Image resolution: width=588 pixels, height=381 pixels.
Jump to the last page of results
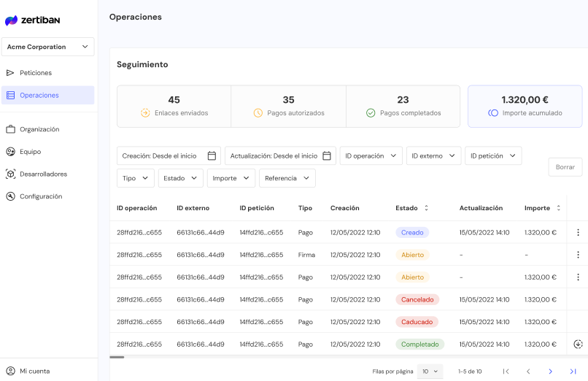573,372
